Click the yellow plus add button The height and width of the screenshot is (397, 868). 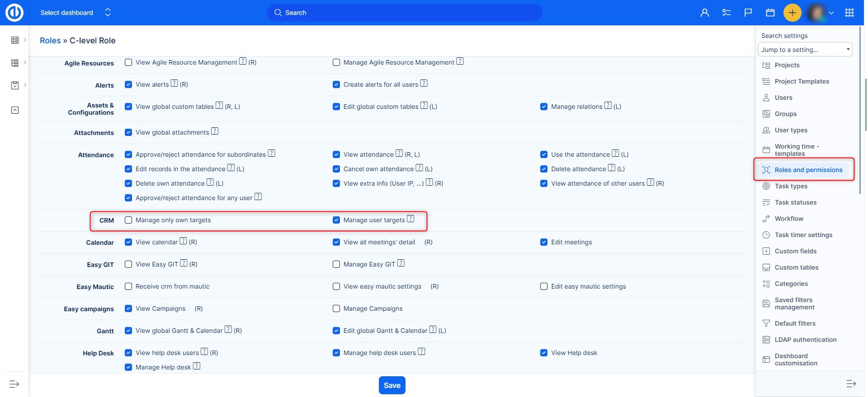(792, 13)
